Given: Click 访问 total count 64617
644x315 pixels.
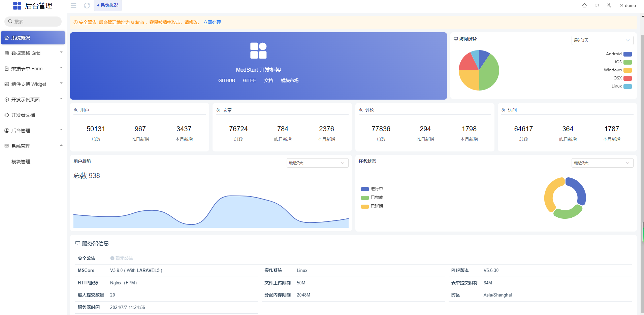Looking at the screenshot, I should [x=523, y=129].
